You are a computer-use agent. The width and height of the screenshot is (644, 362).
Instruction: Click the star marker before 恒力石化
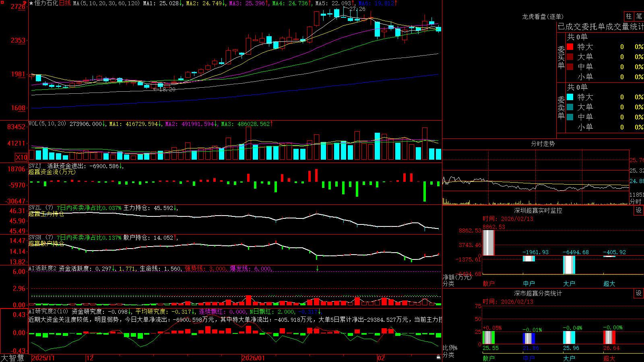pyautogui.click(x=31, y=3)
